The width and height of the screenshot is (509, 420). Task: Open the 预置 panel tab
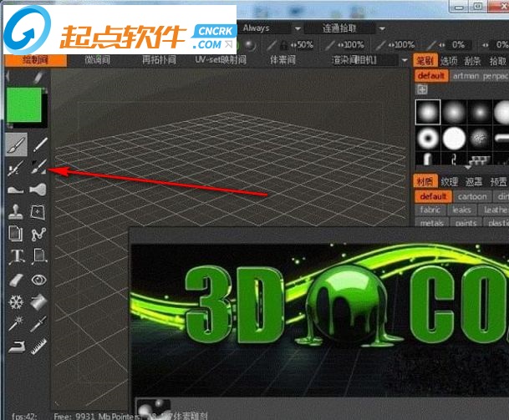[498, 182]
